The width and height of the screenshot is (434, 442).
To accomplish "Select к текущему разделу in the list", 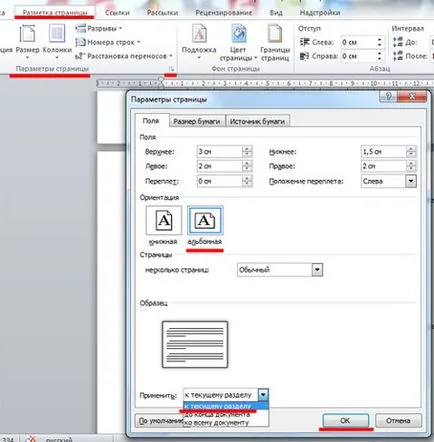I will tap(226, 406).
